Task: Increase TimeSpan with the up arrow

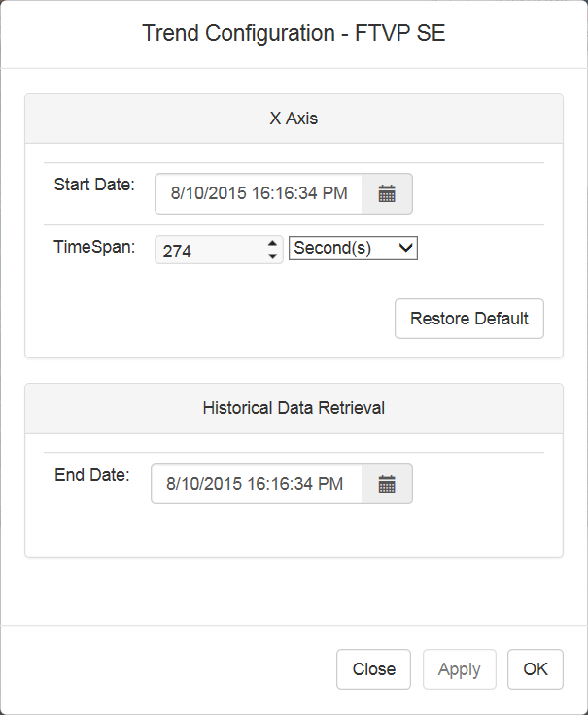Action: 273,243
